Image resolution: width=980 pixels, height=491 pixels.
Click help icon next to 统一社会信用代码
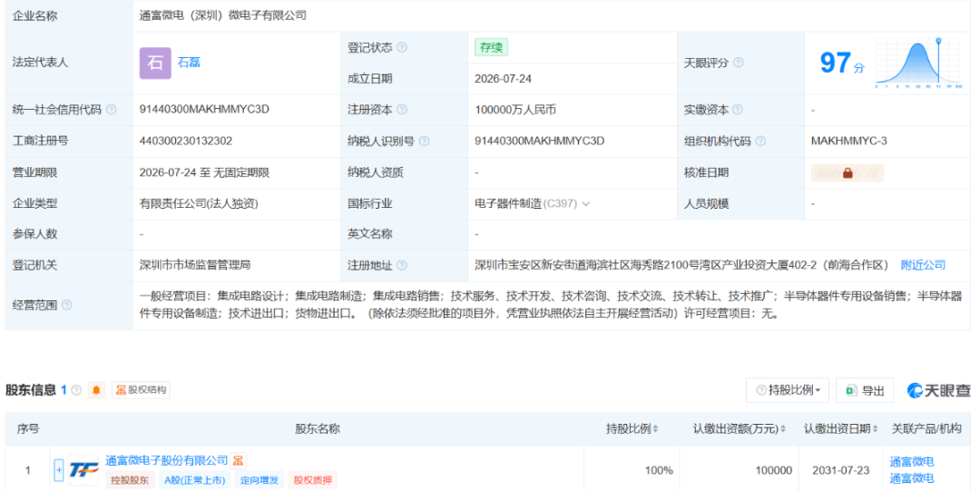tap(112, 110)
